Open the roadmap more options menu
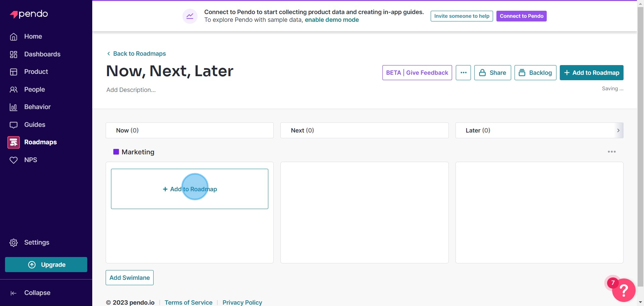The image size is (644, 306). point(463,73)
